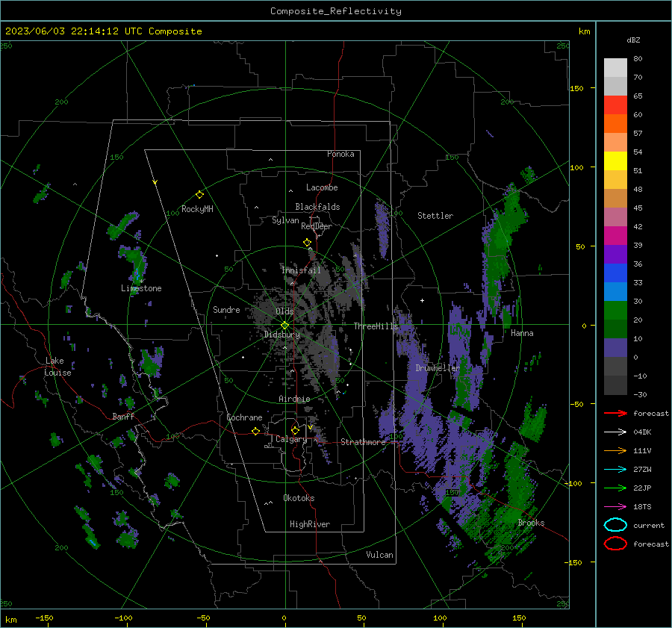Click the Innisfail city label

tap(301, 270)
